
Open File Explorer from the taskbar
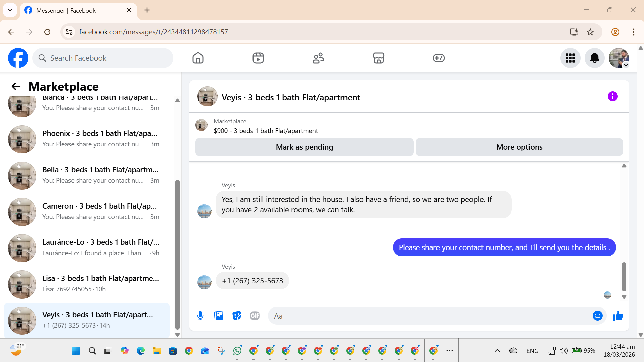[156, 351]
